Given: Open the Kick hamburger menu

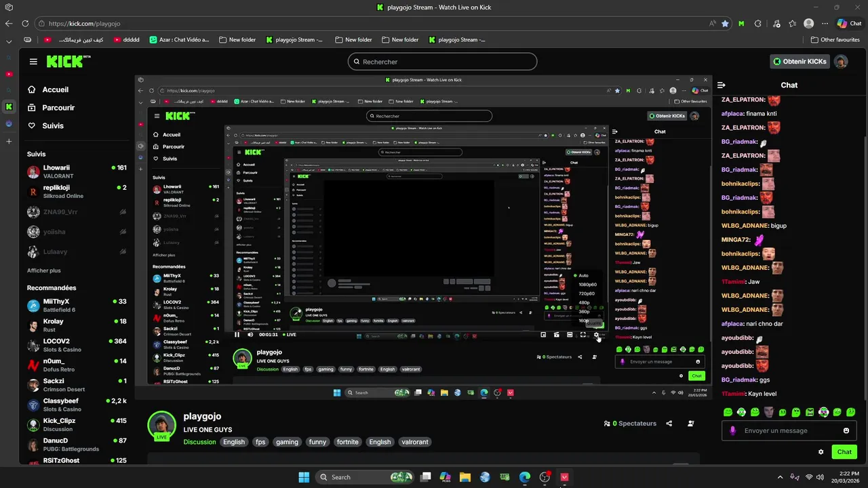Looking at the screenshot, I should coord(33,62).
